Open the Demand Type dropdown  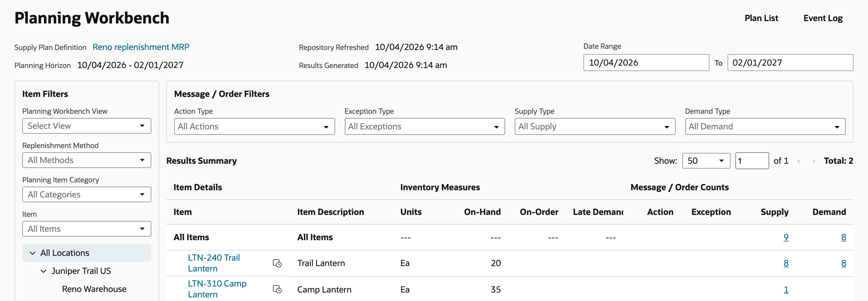click(x=765, y=127)
